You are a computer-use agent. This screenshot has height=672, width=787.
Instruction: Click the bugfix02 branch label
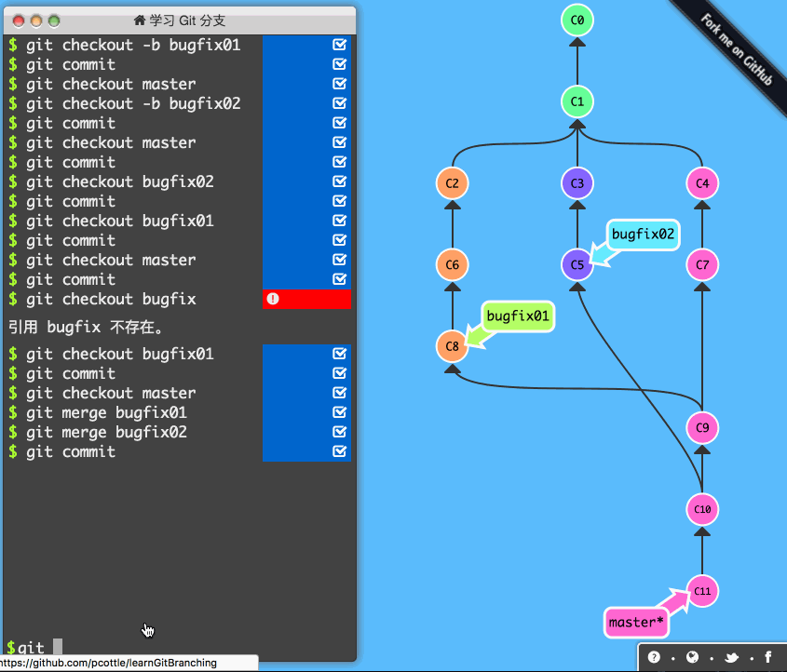[643, 235]
